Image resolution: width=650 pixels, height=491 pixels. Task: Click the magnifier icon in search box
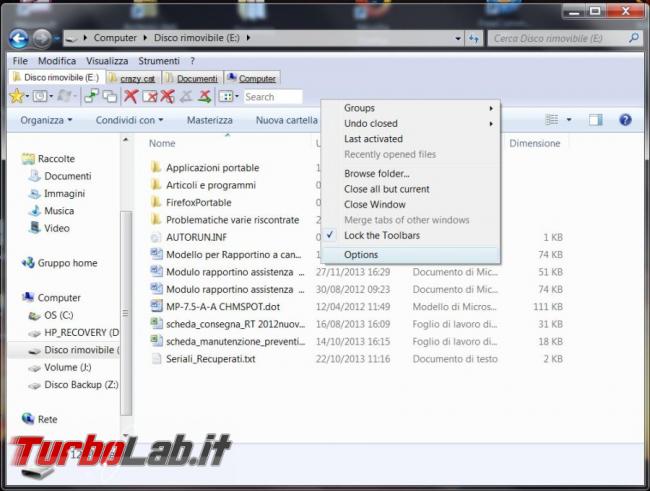click(633, 38)
